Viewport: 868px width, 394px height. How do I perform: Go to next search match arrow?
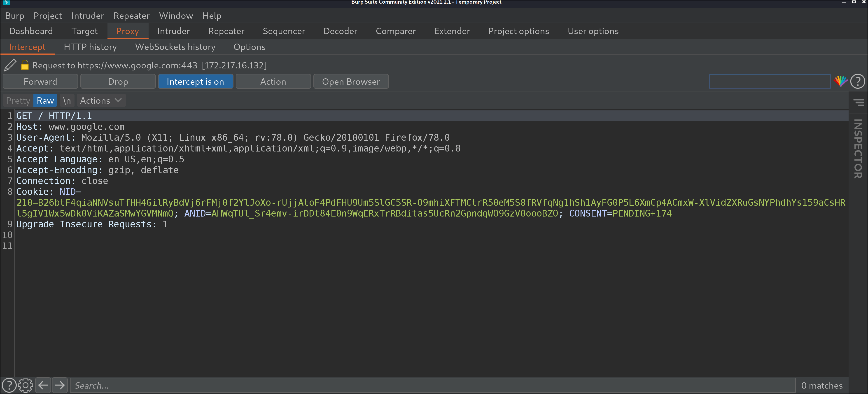click(x=60, y=385)
